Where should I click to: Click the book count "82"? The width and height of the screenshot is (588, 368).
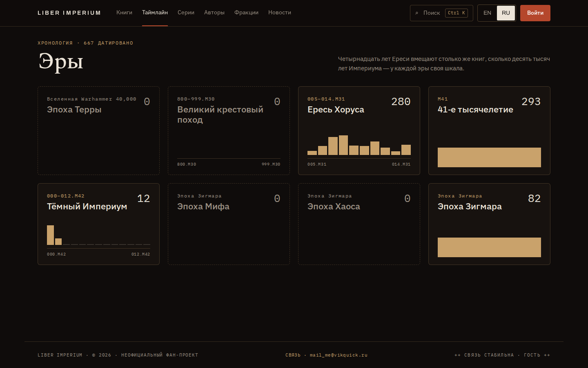coord(534,199)
